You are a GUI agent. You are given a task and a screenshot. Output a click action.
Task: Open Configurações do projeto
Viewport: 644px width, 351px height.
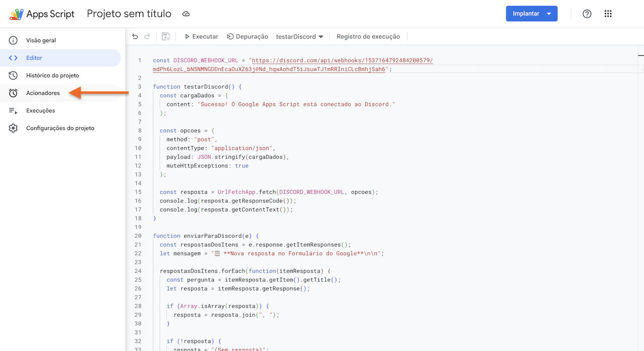[x=60, y=128]
